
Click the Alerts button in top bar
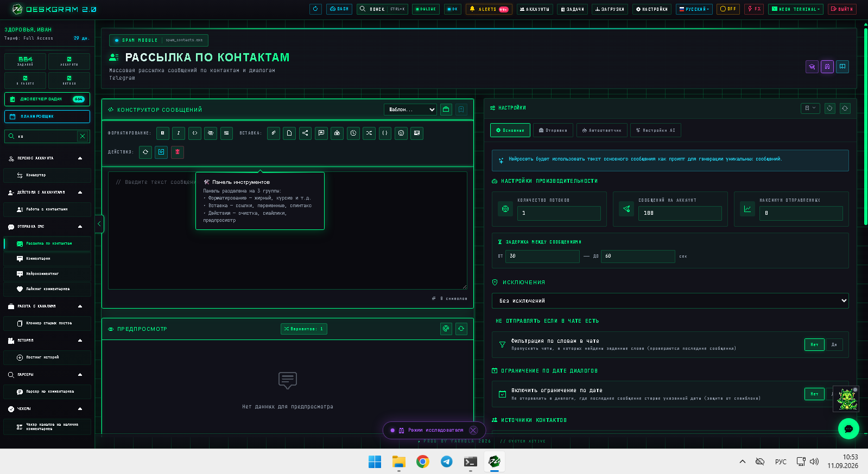(x=489, y=9)
